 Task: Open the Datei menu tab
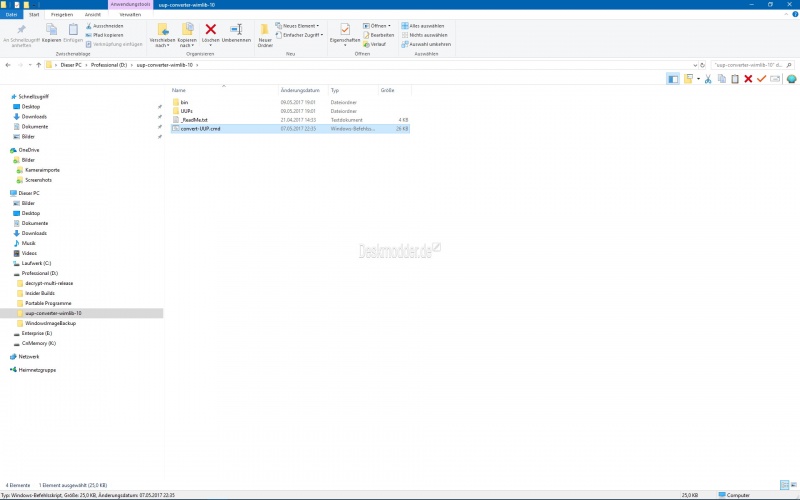click(x=11, y=15)
